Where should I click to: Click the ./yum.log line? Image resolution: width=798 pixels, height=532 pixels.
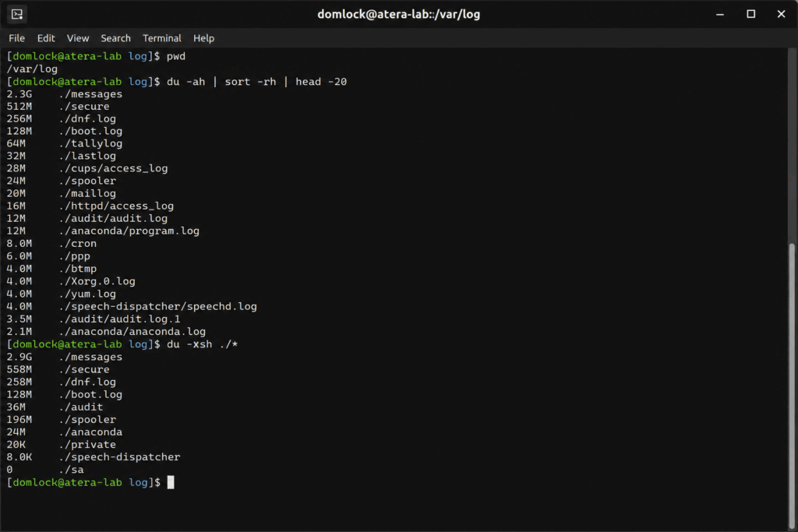pos(61,294)
